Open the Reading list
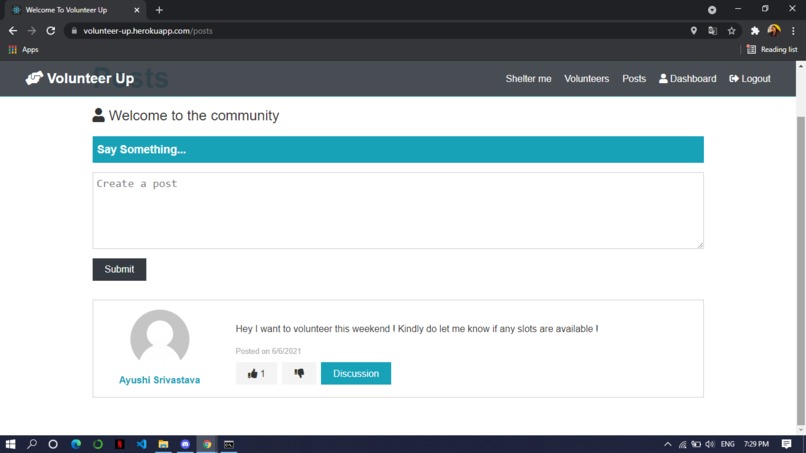 click(x=772, y=49)
